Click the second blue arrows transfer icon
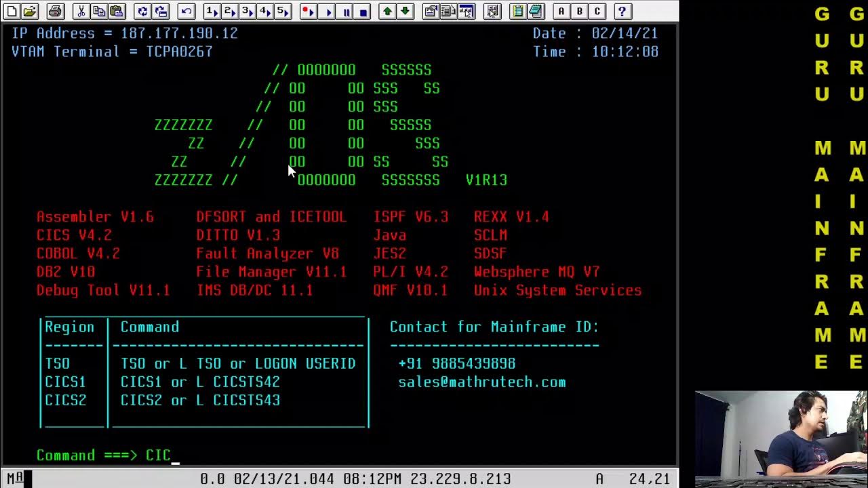Viewport: 868px width, 488px height. pyautogui.click(x=160, y=11)
